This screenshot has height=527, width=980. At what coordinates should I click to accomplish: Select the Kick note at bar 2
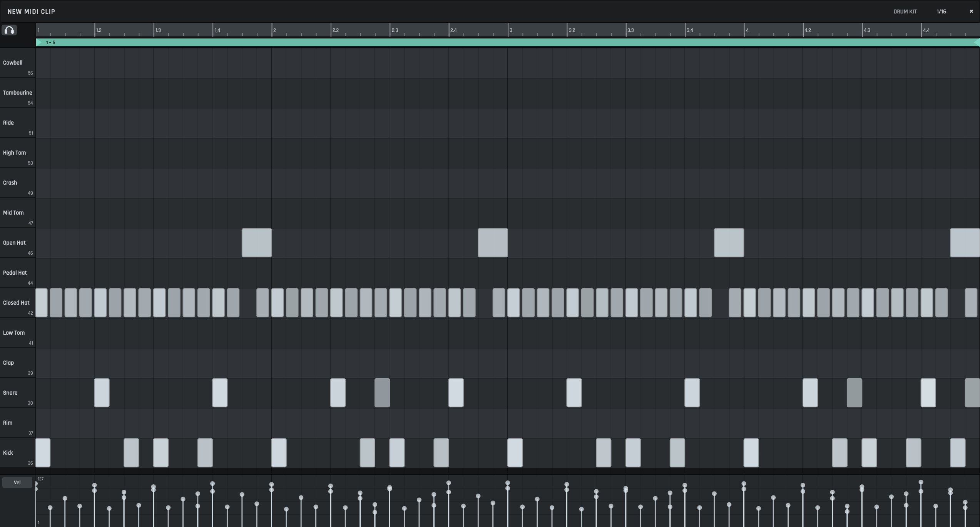(279, 453)
